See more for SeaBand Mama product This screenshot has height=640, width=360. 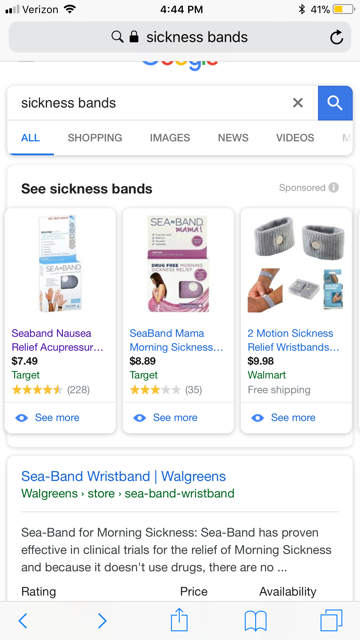click(x=165, y=418)
